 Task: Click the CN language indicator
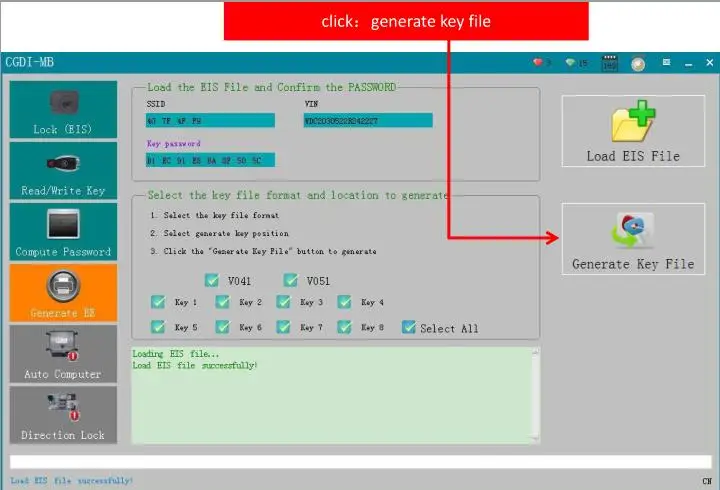707,481
